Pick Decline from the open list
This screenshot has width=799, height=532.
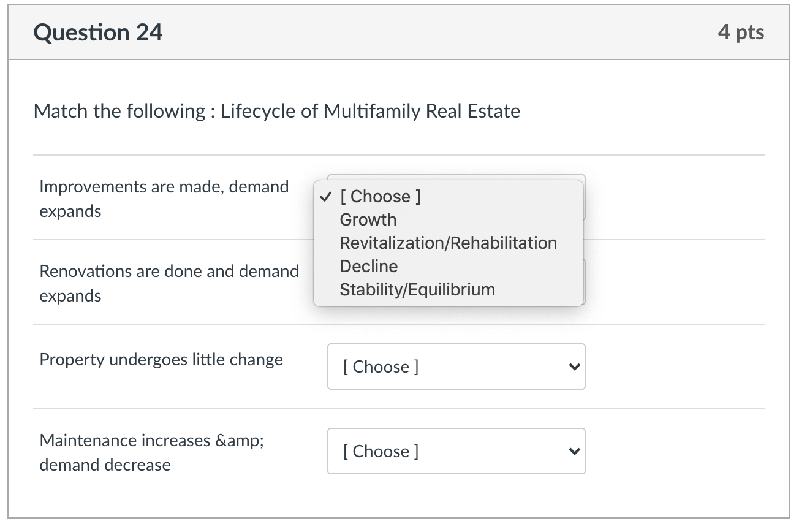(x=369, y=266)
